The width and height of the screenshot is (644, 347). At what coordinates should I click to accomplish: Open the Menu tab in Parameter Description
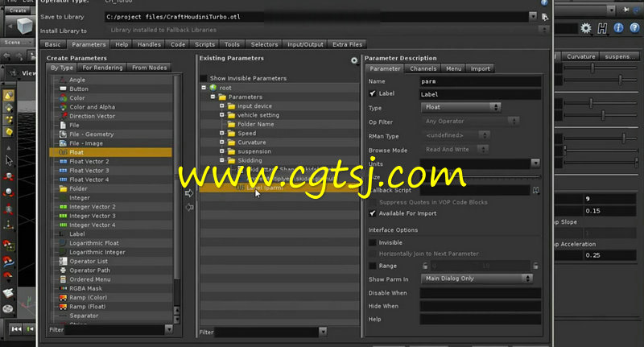[453, 68]
